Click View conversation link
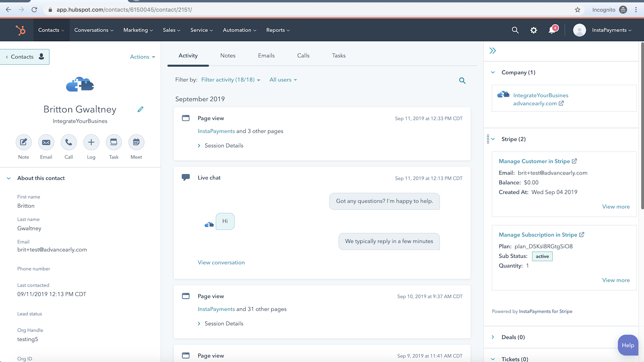The image size is (644, 362). point(221,262)
